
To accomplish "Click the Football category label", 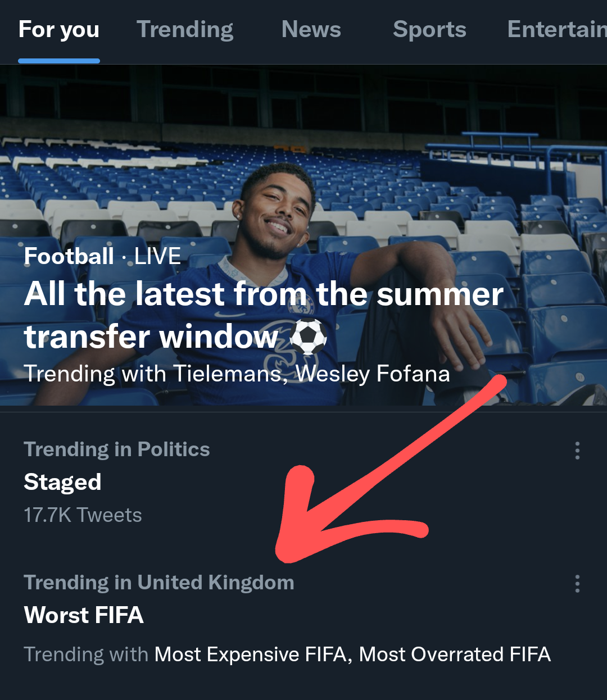I will pos(69,257).
